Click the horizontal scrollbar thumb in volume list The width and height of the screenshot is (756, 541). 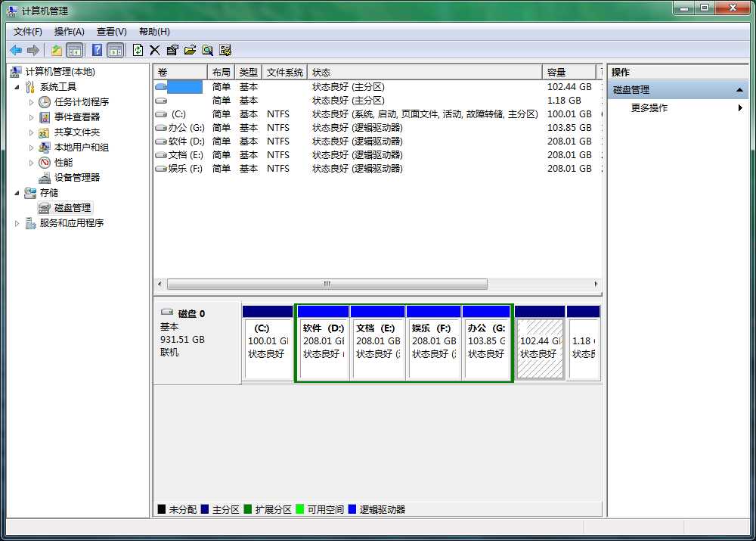[327, 284]
